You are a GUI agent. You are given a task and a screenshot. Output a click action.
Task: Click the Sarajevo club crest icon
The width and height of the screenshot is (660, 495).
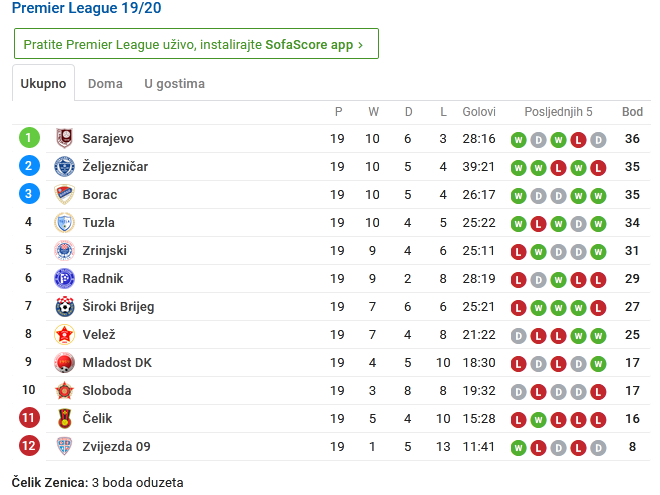[x=65, y=139]
